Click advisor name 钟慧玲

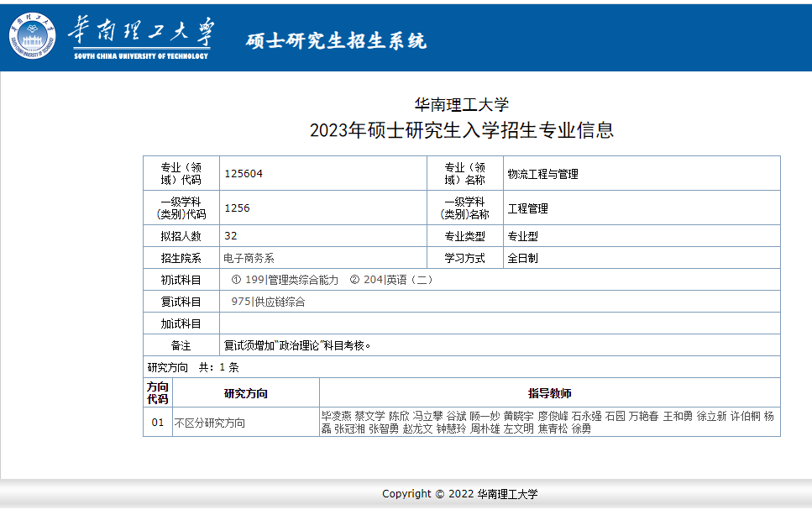click(x=451, y=429)
